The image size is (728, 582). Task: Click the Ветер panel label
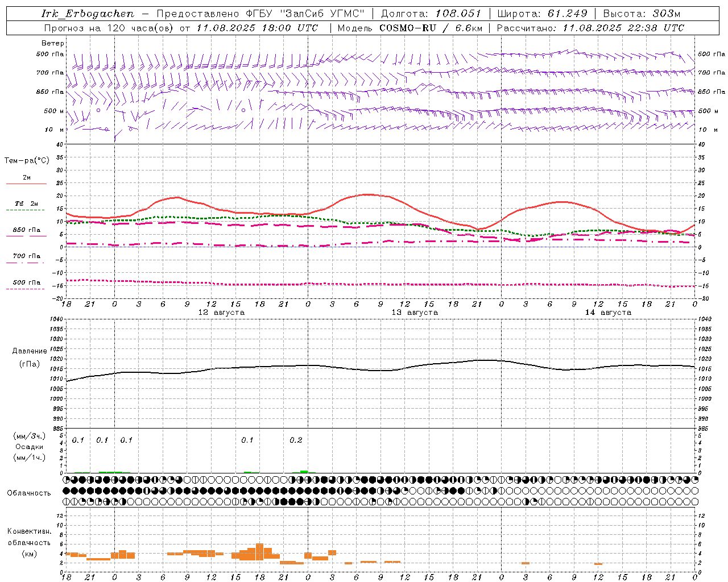pyautogui.click(x=52, y=43)
